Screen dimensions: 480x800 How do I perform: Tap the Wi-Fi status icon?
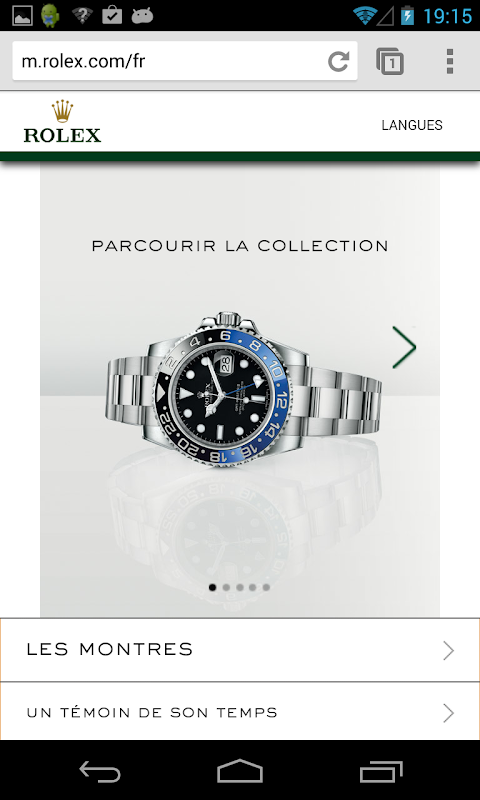[365, 15]
